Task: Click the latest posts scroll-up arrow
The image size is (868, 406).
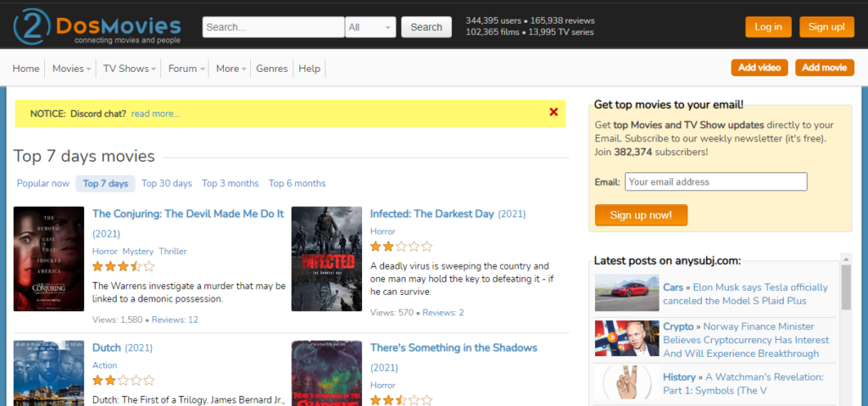Action: [x=846, y=259]
